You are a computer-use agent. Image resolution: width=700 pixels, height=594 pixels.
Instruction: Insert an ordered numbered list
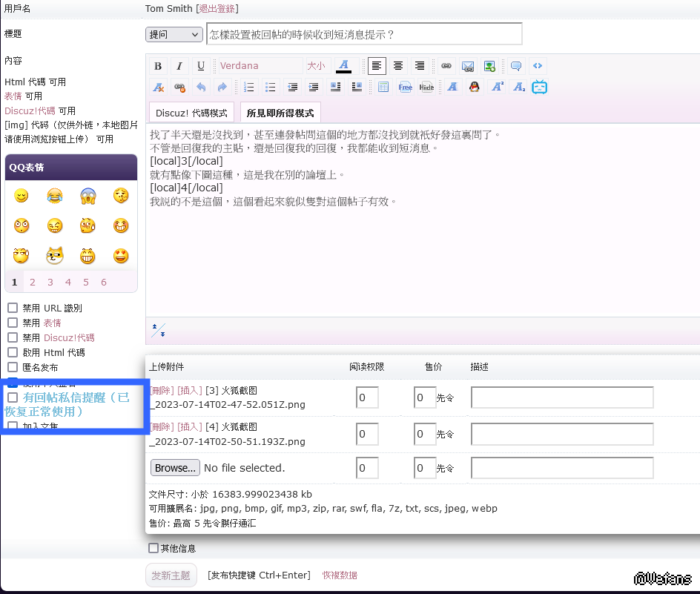pyautogui.click(x=249, y=87)
